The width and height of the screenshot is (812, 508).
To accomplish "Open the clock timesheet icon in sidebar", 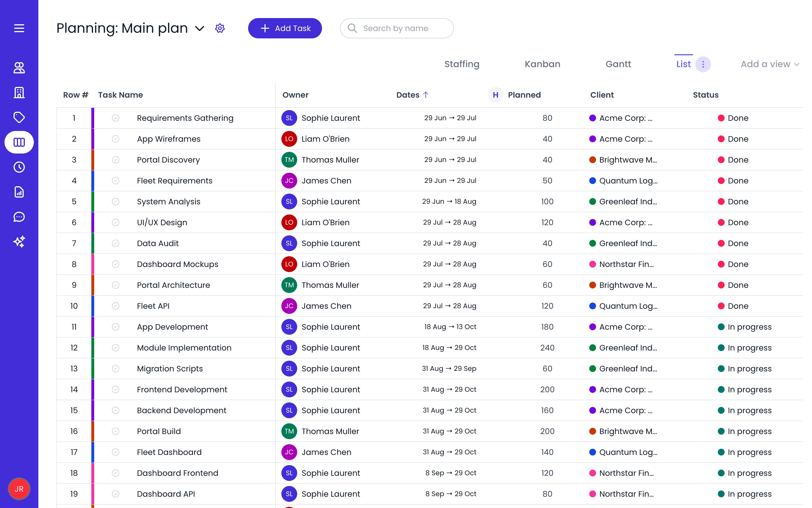I will pyautogui.click(x=19, y=167).
